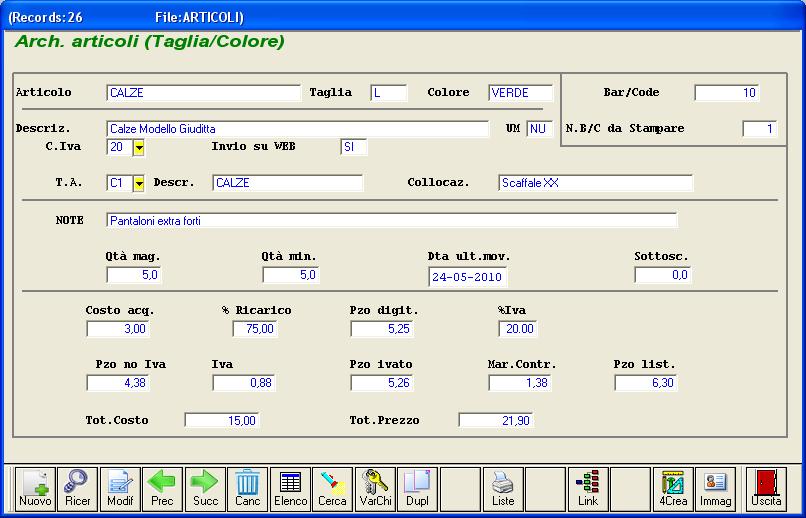Click the Articolo field containing CALZE
Image resolution: width=806 pixels, height=518 pixels.
204,93
